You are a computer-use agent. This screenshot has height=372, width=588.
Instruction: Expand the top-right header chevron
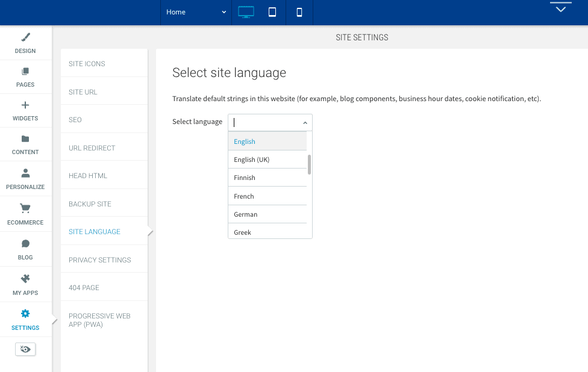[x=561, y=8]
